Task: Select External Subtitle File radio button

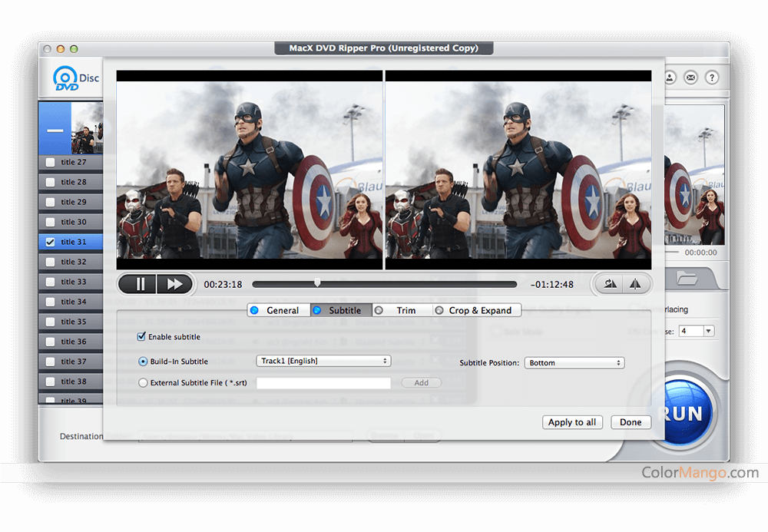Action: 143,383
